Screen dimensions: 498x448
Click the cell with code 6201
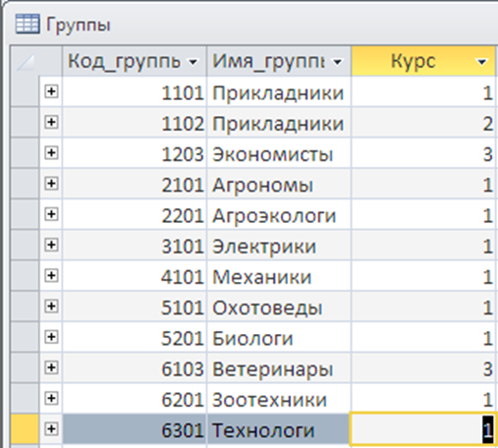point(135,399)
